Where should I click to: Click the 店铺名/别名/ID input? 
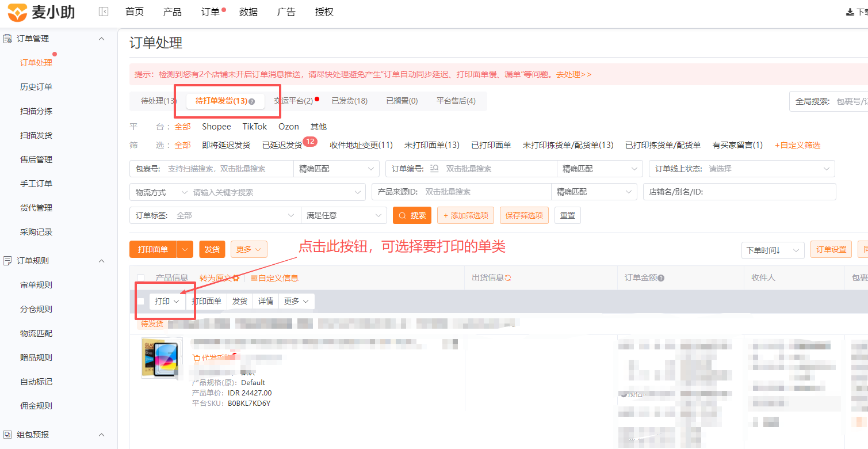tap(740, 192)
